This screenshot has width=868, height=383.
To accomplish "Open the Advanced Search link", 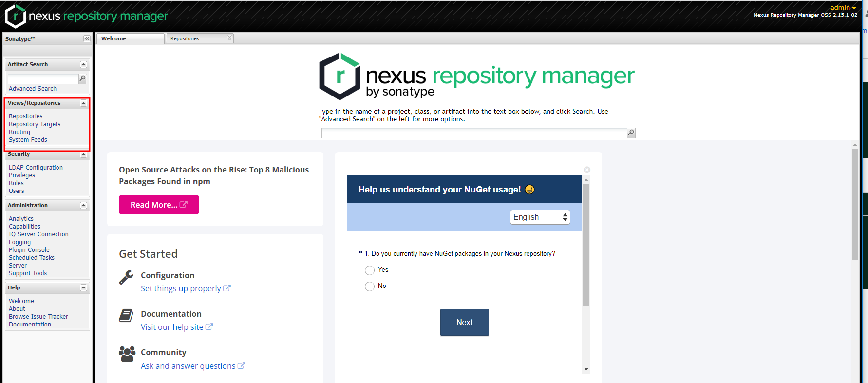I will 33,89.
